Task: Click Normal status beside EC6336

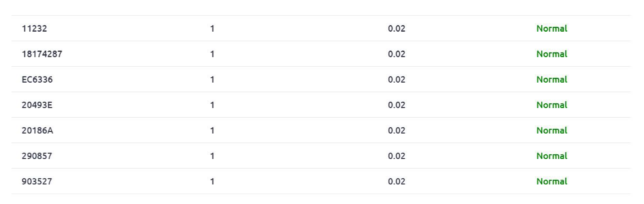Action: point(552,79)
